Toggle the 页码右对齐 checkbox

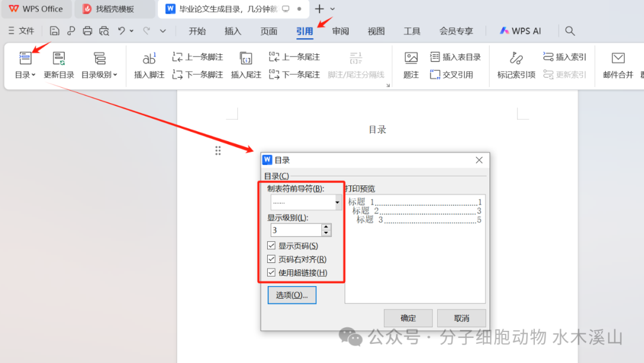click(x=271, y=259)
